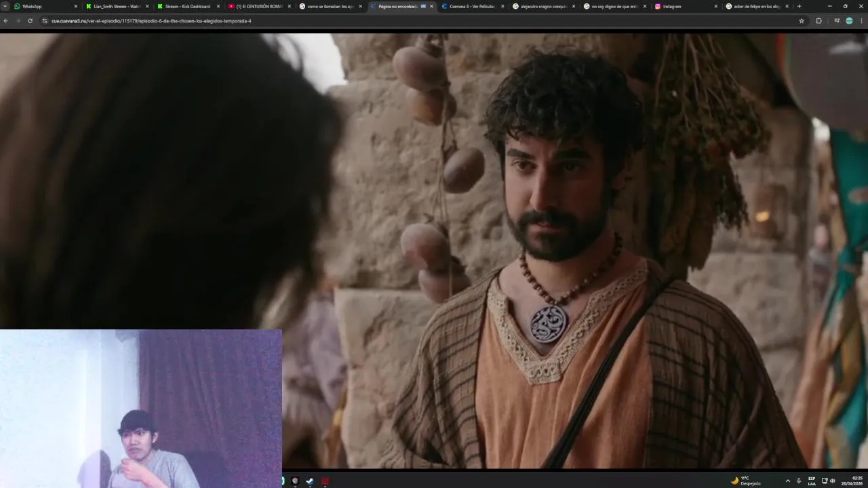The image size is (868, 488).
Task: Close the Instagram tab
Action: [x=715, y=6]
